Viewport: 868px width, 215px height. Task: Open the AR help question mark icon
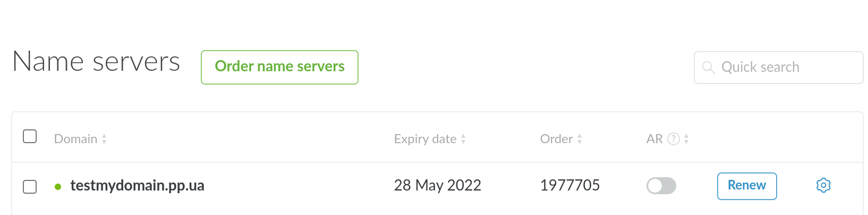pyautogui.click(x=674, y=139)
